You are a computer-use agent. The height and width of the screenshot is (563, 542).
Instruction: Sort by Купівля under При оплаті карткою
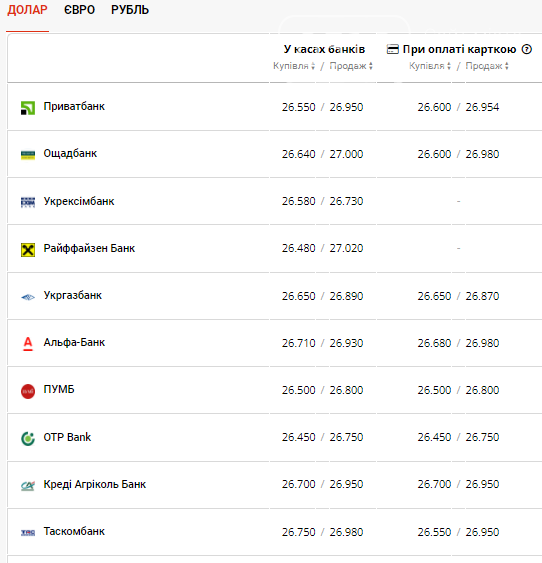click(430, 66)
